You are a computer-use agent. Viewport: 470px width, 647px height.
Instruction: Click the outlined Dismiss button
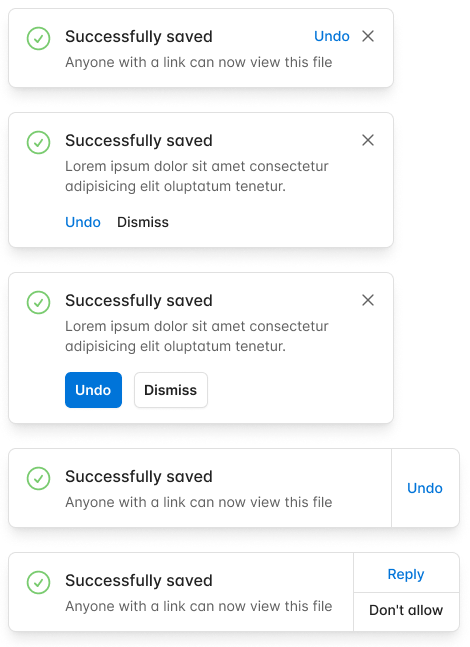click(x=171, y=390)
